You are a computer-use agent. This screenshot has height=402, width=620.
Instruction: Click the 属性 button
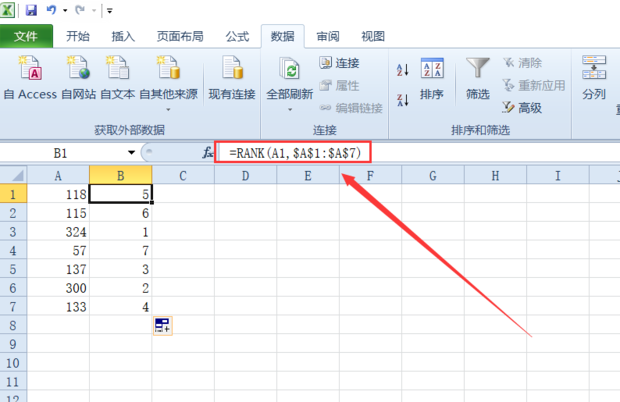339,85
